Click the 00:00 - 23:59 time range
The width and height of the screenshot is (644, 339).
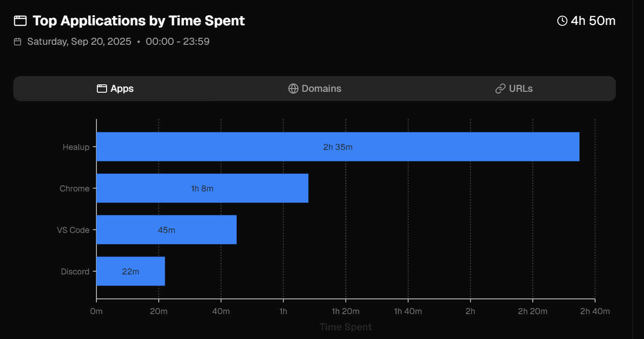(178, 42)
